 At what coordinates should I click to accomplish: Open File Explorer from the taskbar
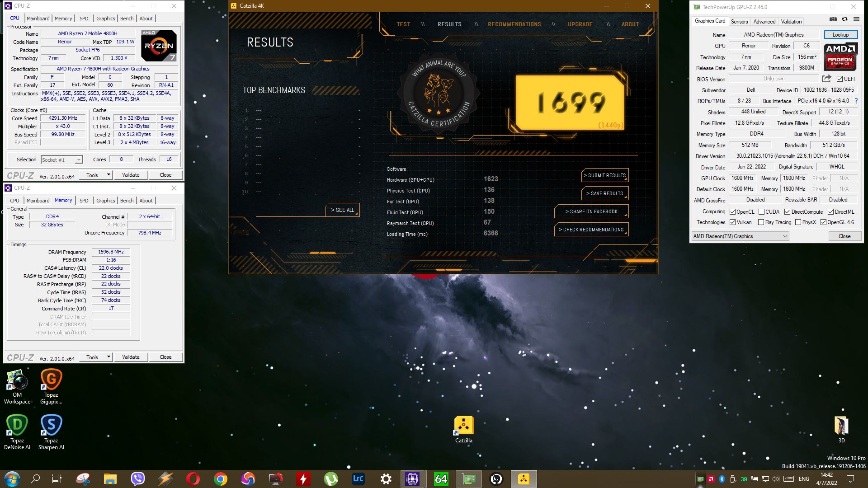pyautogui.click(x=110, y=479)
